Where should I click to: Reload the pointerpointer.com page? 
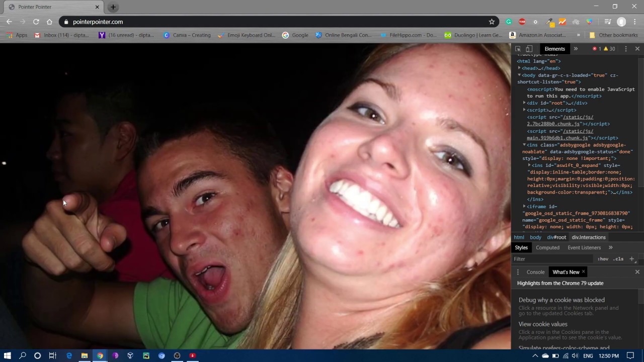pyautogui.click(x=36, y=22)
